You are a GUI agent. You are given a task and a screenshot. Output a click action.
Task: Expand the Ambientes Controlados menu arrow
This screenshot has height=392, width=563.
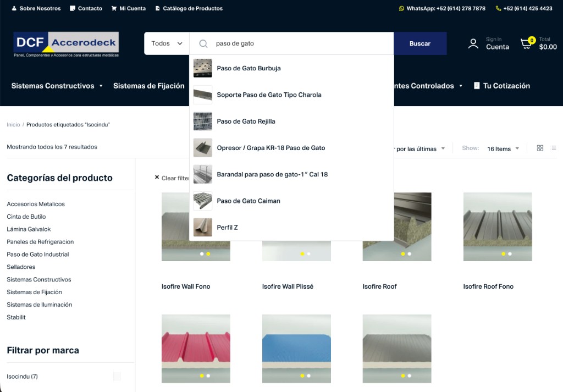461,86
